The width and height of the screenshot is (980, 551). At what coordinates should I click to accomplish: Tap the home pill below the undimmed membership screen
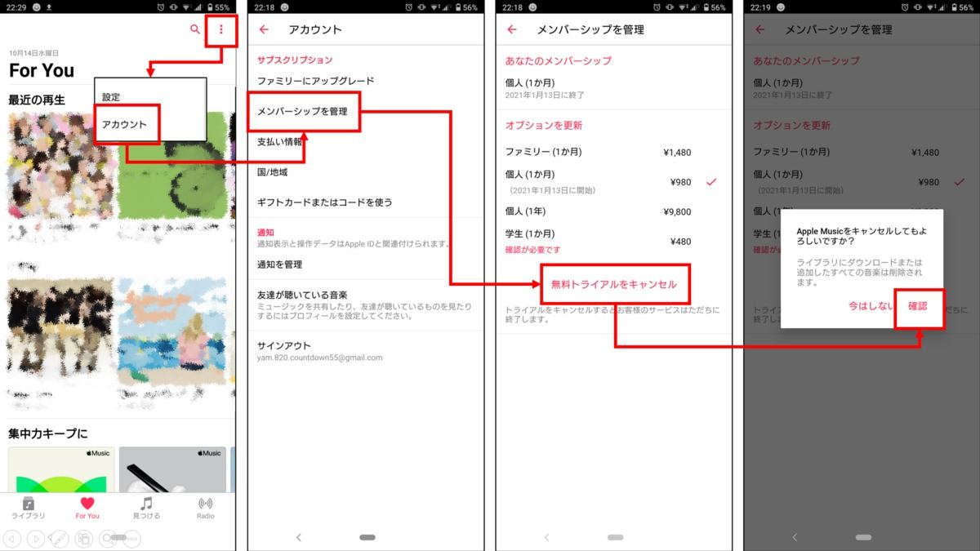616,537
